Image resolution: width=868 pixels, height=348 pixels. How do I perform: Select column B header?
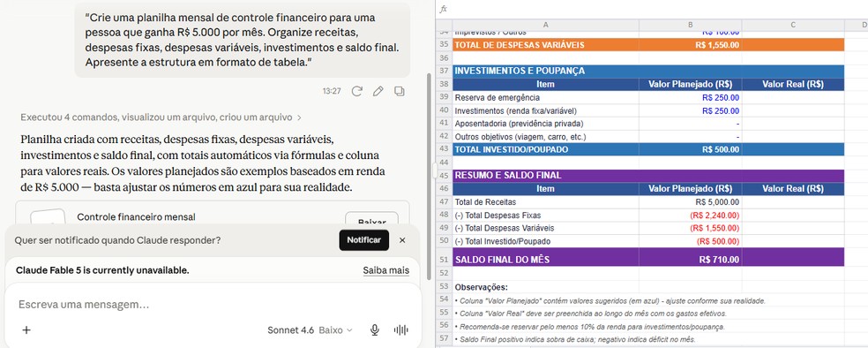[691, 25]
